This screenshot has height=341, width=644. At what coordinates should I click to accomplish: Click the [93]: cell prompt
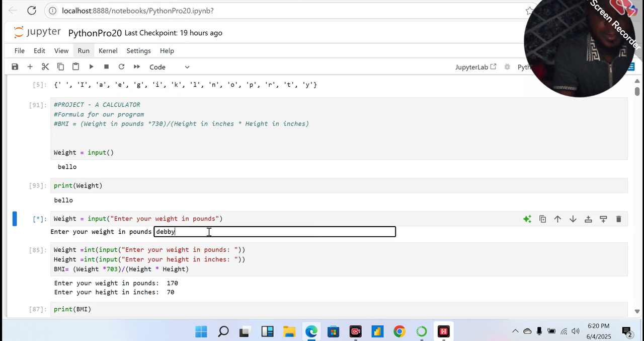[39, 186]
